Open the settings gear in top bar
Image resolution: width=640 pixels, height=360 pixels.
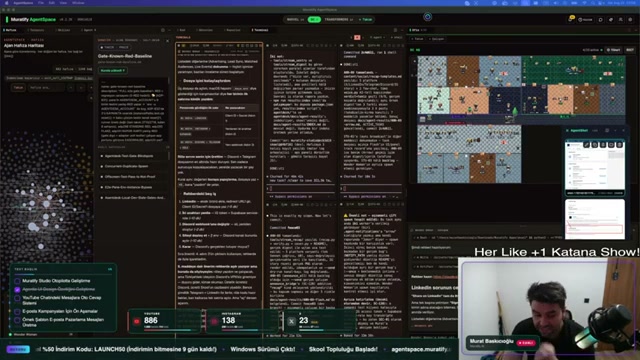click(x=631, y=20)
